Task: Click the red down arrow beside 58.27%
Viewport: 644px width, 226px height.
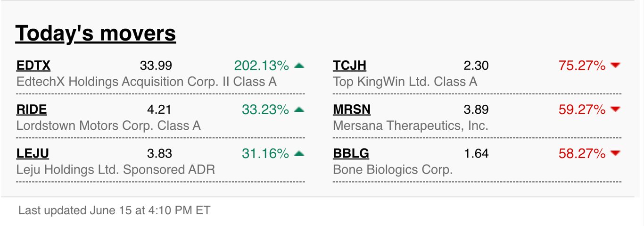Action: (x=615, y=153)
